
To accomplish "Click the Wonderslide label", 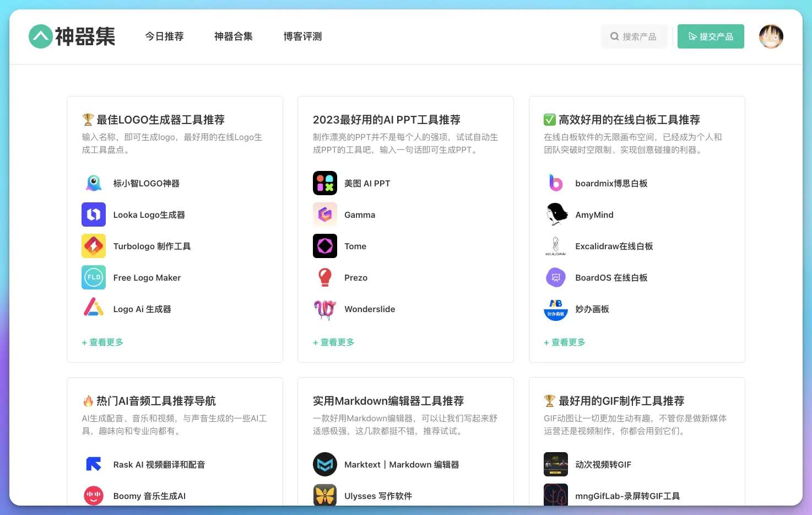I will point(370,309).
